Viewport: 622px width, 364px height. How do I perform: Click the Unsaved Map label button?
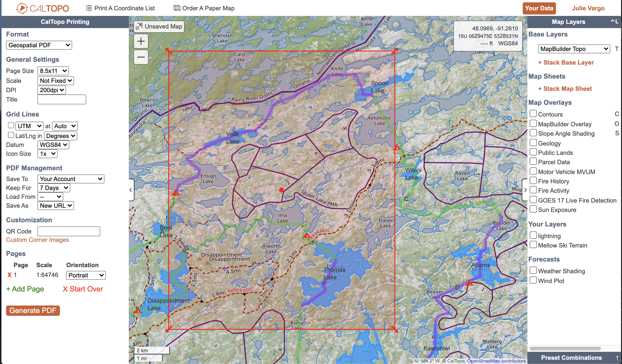click(159, 26)
